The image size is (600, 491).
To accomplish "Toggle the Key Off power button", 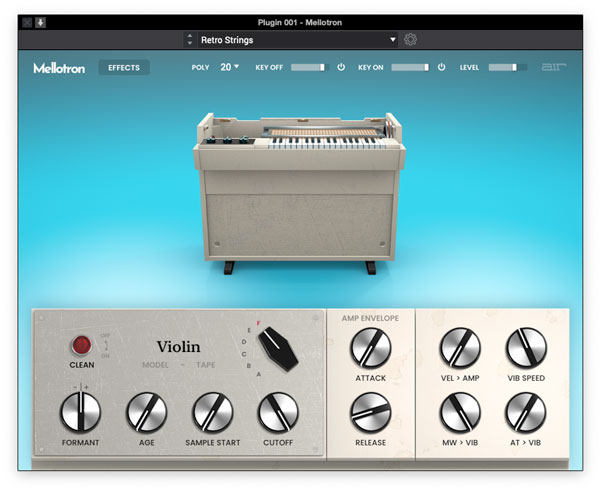I will [x=340, y=68].
